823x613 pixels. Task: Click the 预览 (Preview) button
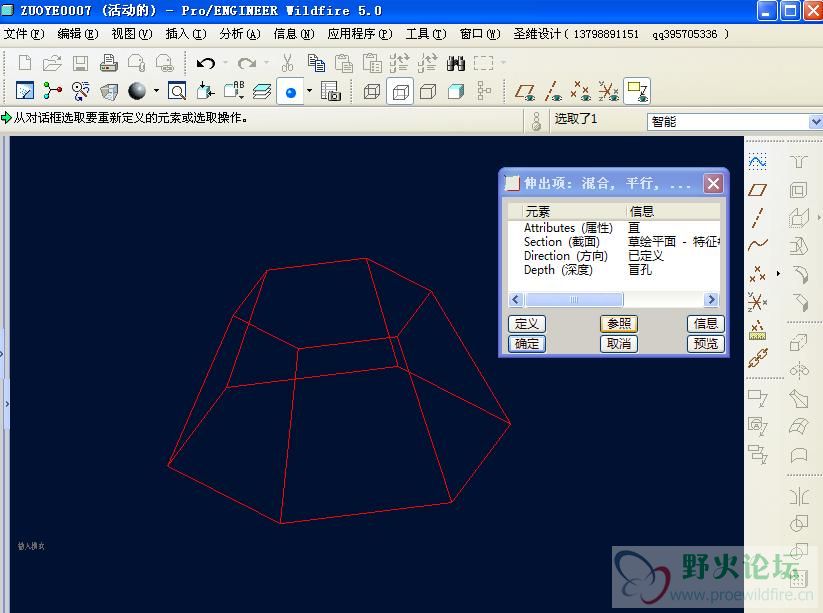(x=705, y=344)
